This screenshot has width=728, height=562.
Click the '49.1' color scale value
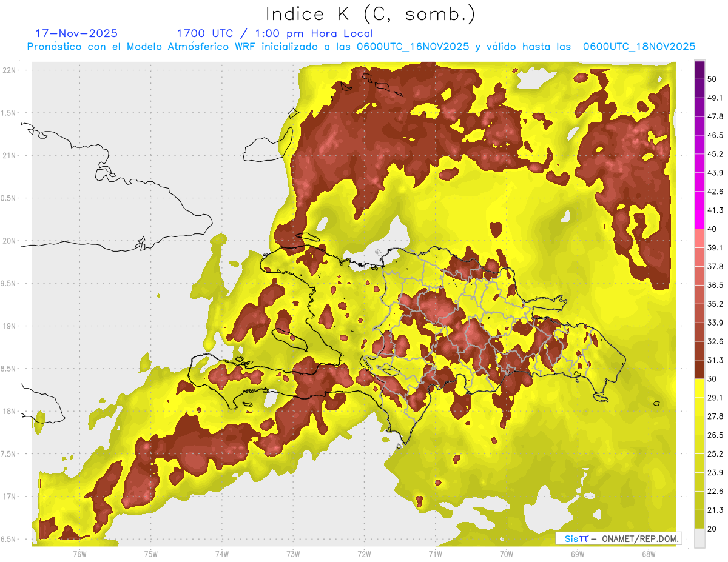point(715,98)
